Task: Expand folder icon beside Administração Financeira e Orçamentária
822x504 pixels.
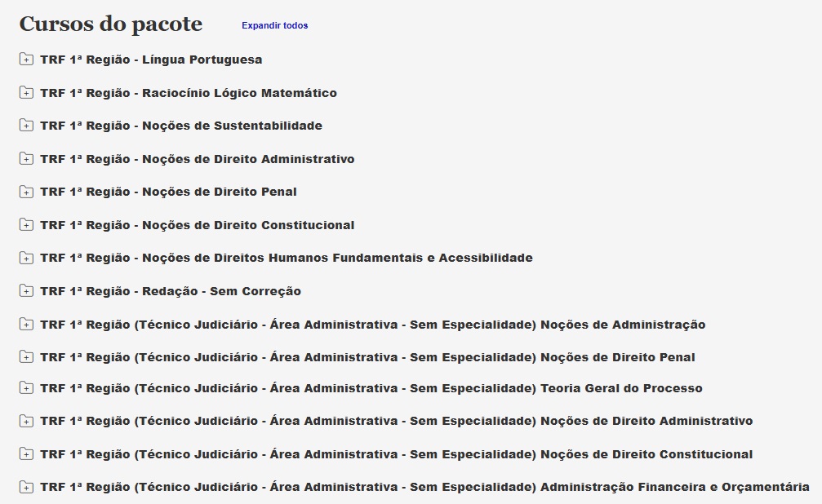Action: [26, 487]
